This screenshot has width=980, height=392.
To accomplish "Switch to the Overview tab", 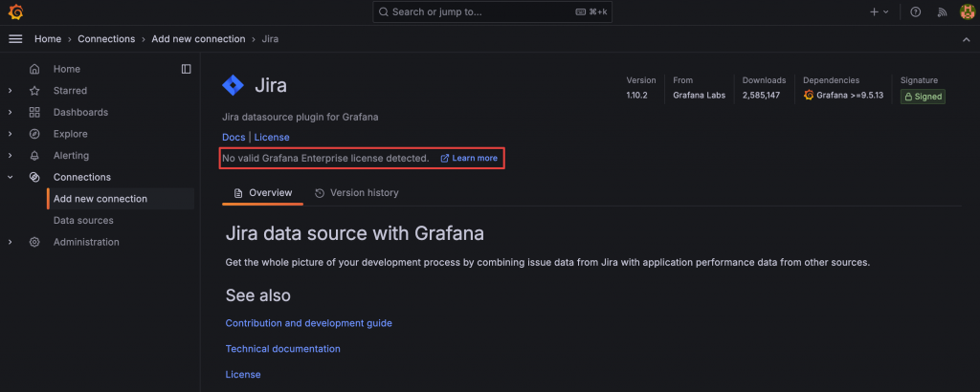I will point(262,193).
